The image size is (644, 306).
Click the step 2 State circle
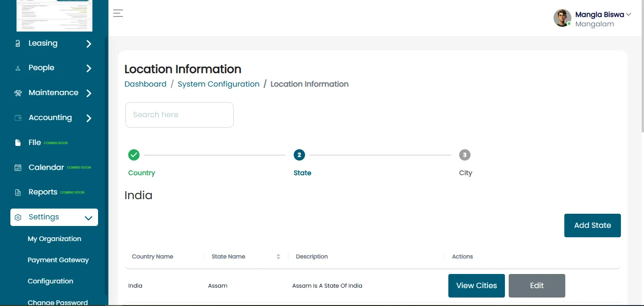click(x=299, y=155)
